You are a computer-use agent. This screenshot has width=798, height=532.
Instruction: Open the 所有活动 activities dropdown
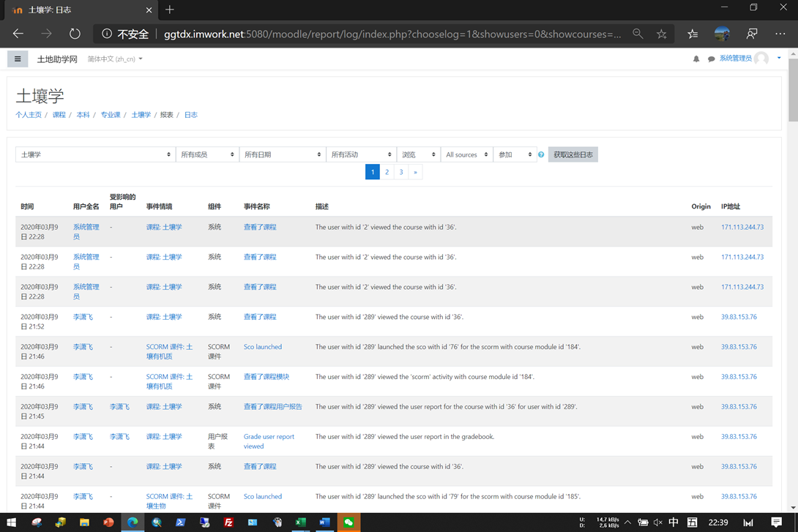[361, 155]
